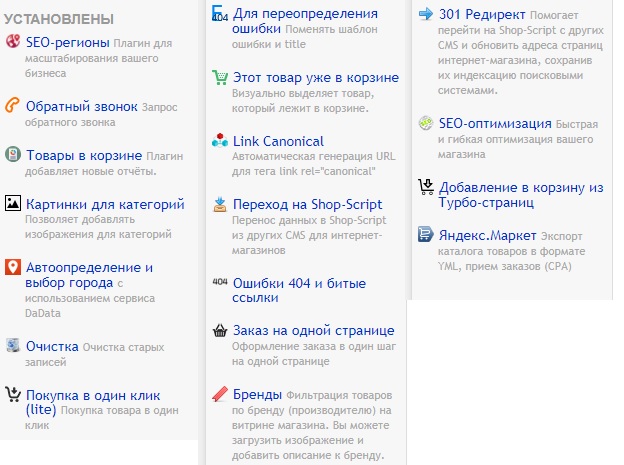Click description 'Визуально выделяет товар'
624x465 pixels.
click(x=302, y=93)
